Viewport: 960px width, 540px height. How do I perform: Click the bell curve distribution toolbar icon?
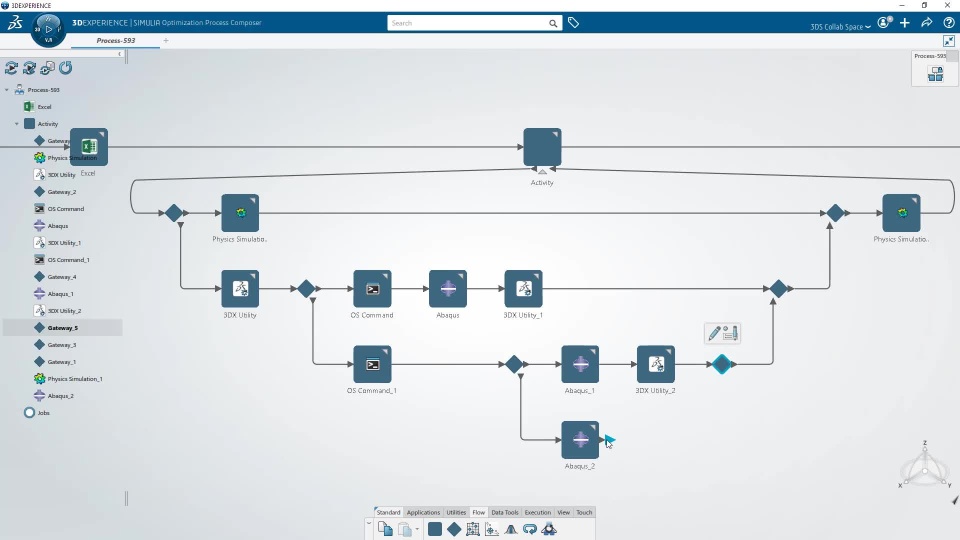511,529
